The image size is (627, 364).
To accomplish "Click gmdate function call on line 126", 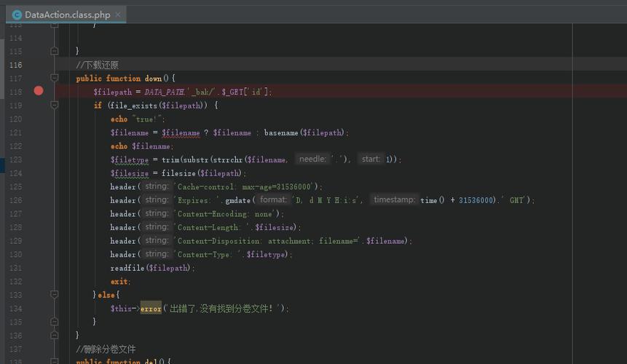I will pos(237,200).
